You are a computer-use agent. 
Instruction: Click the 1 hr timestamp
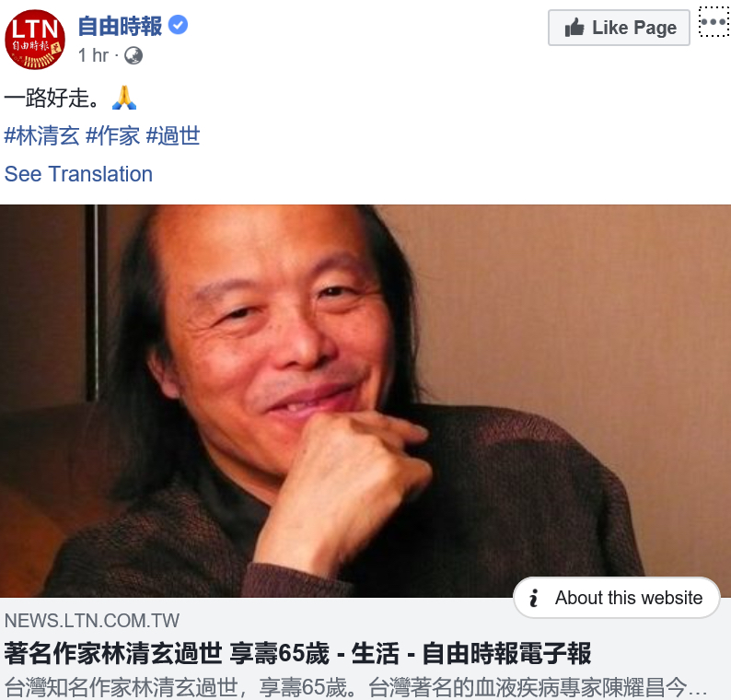[x=93, y=55]
